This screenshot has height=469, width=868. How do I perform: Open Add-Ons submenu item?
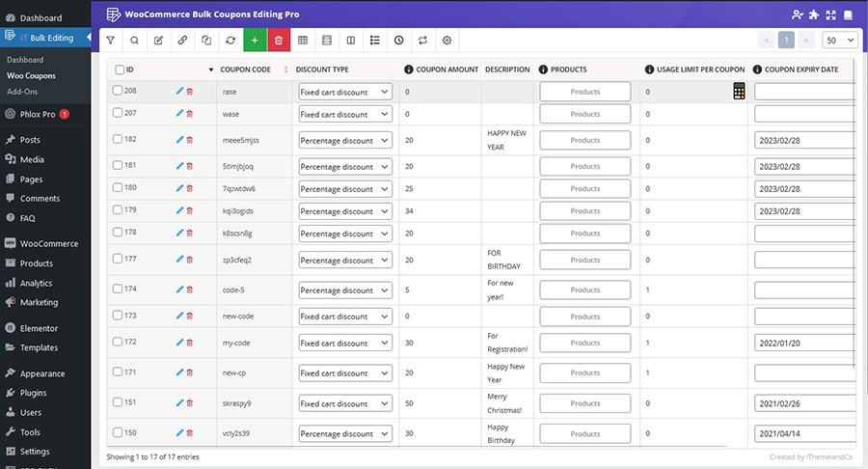pyautogui.click(x=22, y=92)
